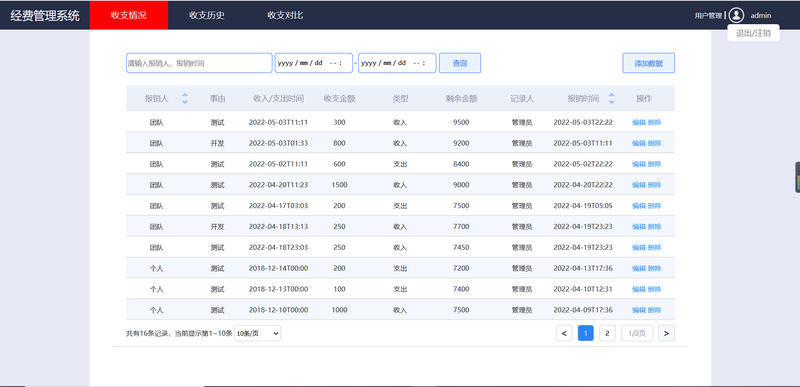Click the 1/2页 page jump box
The width and height of the screenshot is (800, 387).
click(x=637, y=333)
